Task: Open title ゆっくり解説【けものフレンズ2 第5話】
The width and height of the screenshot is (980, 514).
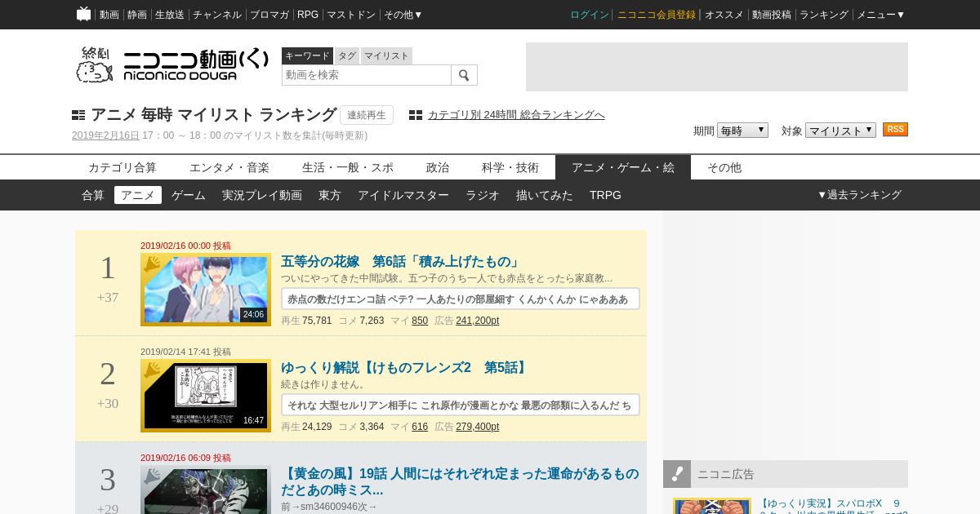Action: coord(405,368)
